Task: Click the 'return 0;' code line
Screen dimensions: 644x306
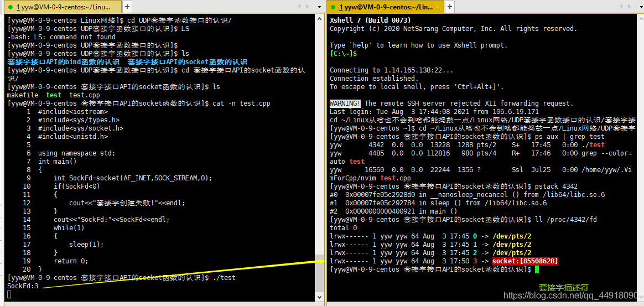Action: 71,261
